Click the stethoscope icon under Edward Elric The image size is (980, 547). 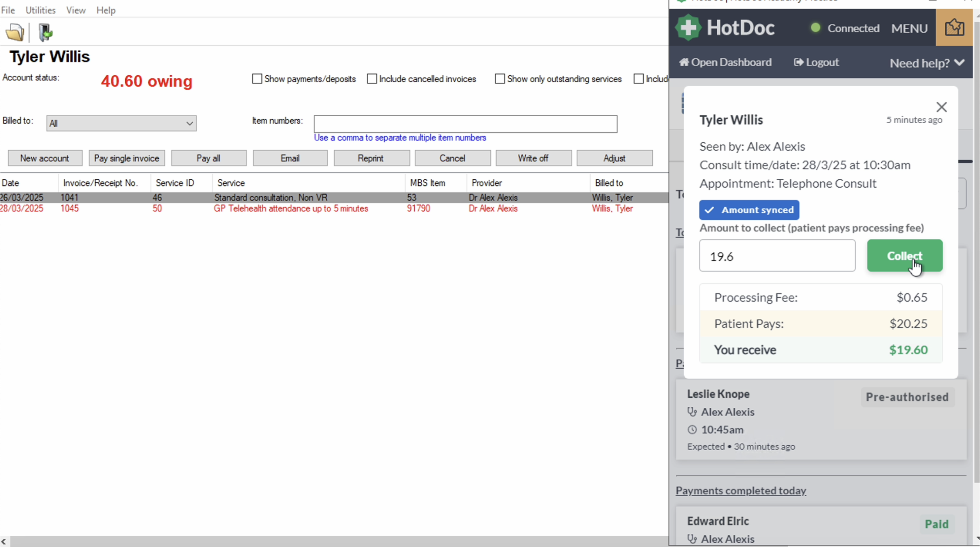(692, 539)
